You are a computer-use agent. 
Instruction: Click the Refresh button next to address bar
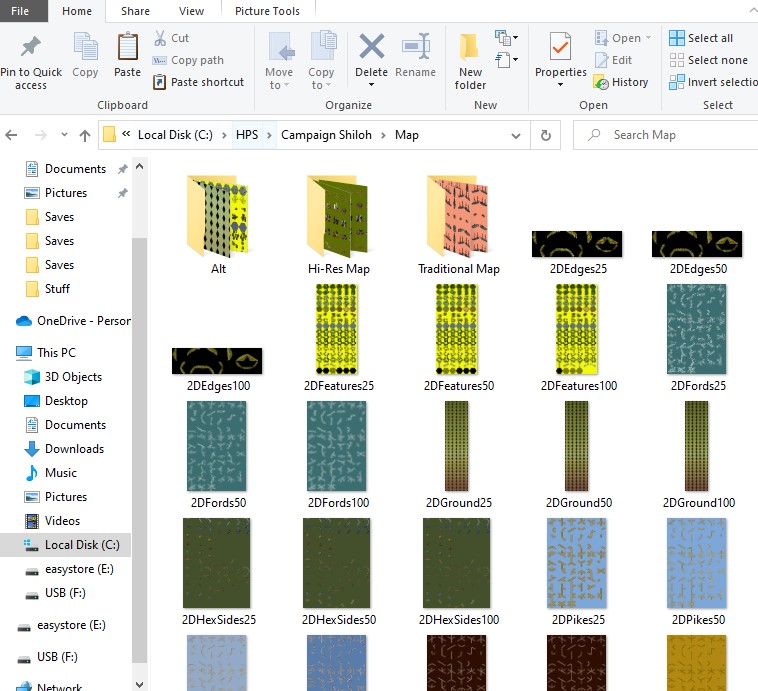coord(545,135)
